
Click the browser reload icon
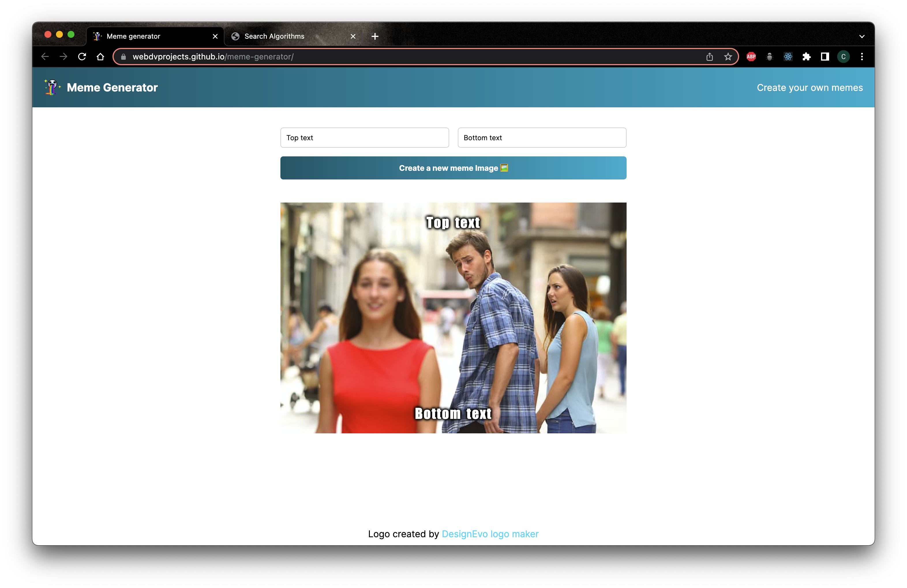tap(82, 57)
